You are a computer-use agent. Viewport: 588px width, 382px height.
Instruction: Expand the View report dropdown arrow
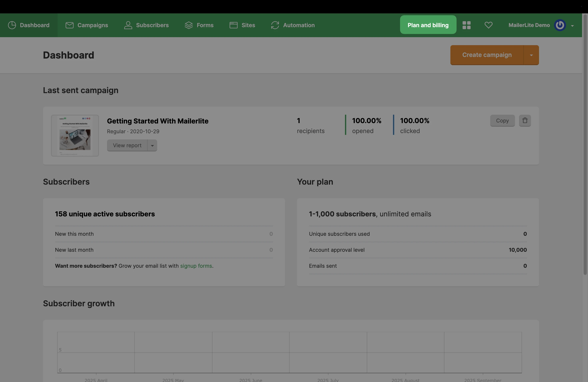[152, 146]
